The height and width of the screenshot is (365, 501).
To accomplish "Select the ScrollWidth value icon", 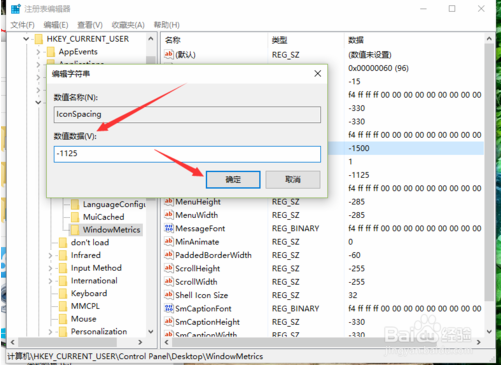I will [169, 281].
